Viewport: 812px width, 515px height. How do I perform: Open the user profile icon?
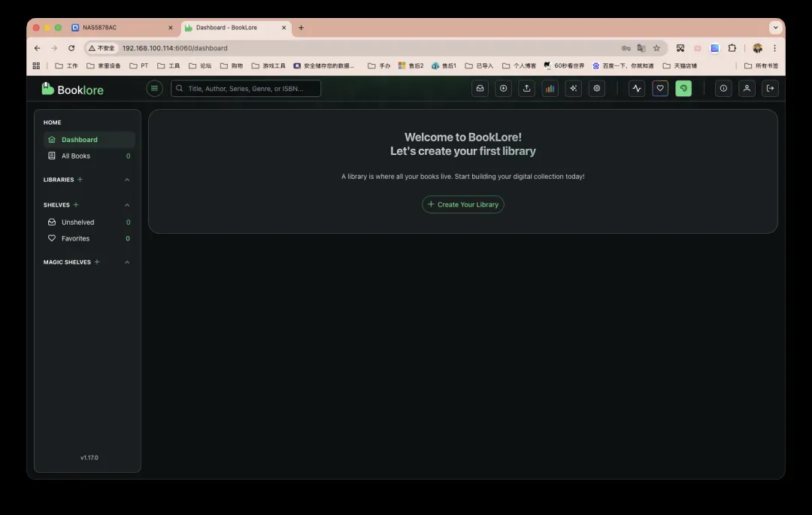point(747,89)
